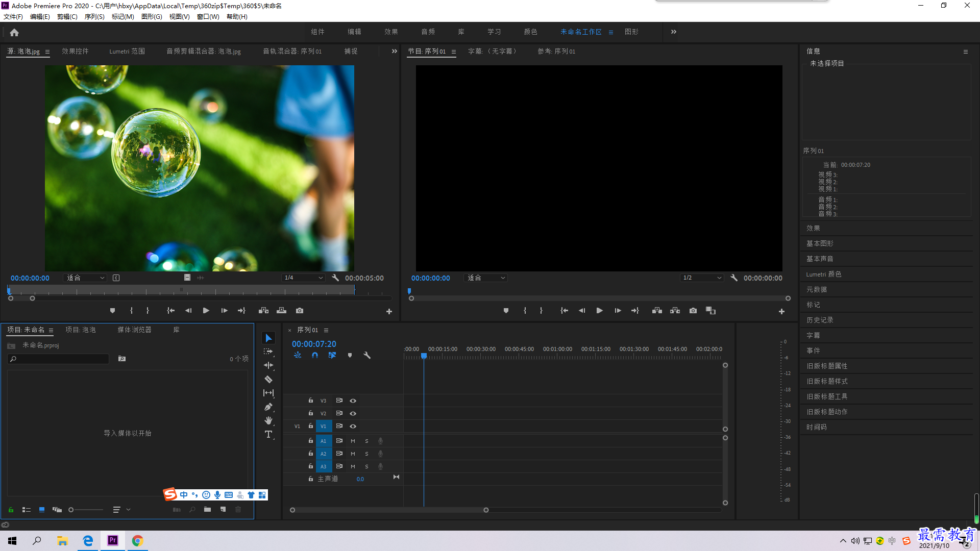Open 文件(F) menu

pyautogui.click(x=13, y=17)
